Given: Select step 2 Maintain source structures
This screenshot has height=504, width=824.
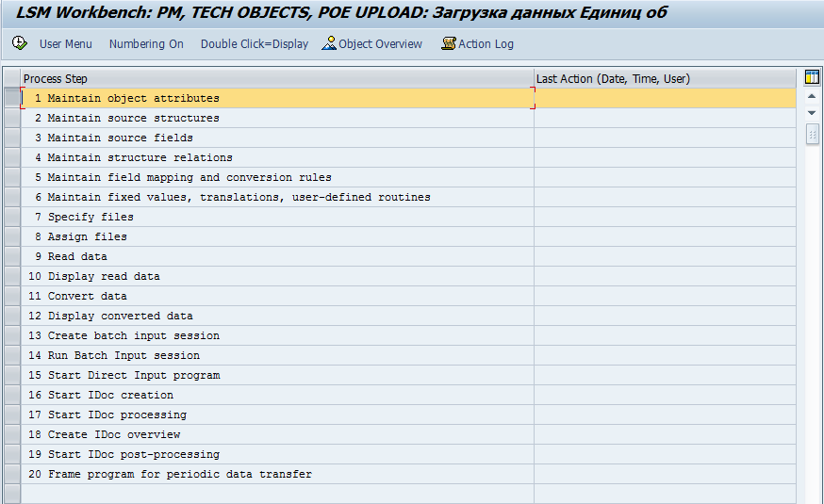Looking at the screenshot, I should click(x=277, y=118).
